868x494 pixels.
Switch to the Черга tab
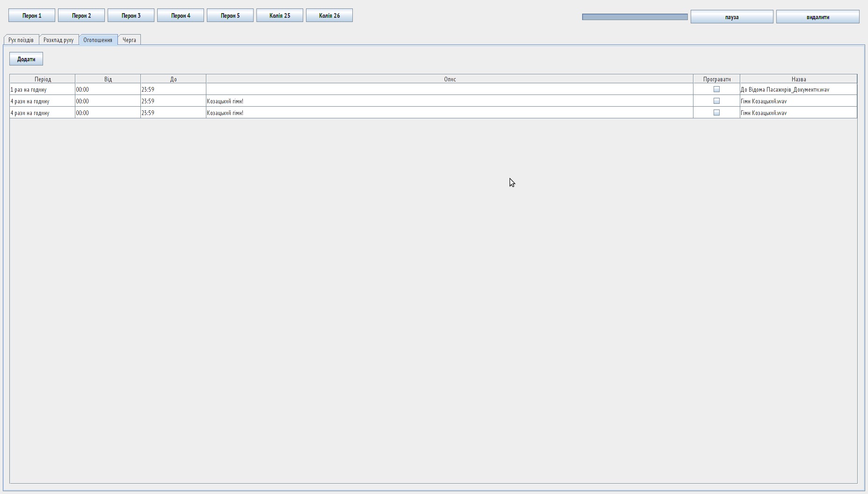click(129, 40)
